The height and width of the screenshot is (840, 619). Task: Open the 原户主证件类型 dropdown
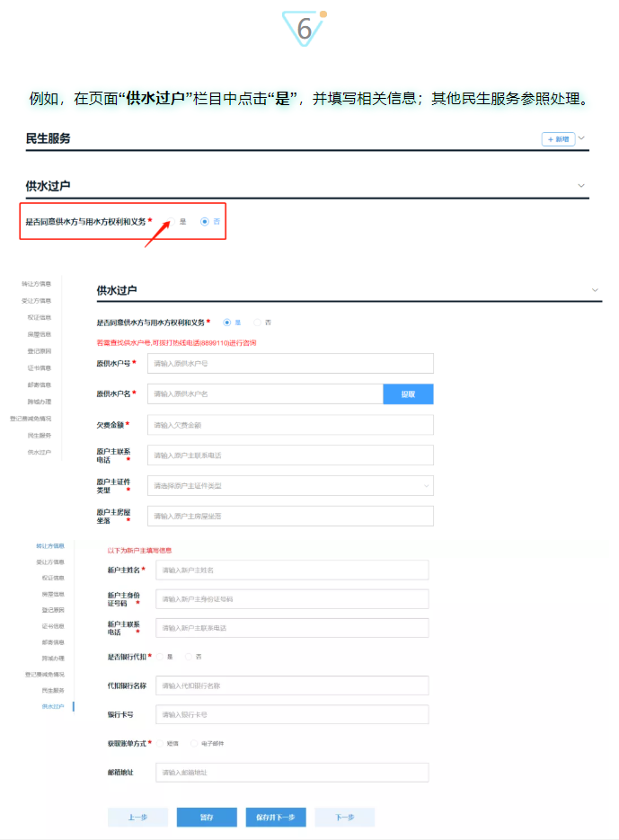[290, 486]
